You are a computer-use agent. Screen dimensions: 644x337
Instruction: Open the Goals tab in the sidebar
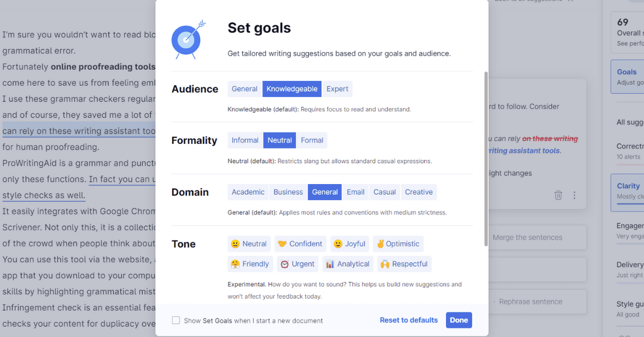pyautogui.click(x=627, y=77)
